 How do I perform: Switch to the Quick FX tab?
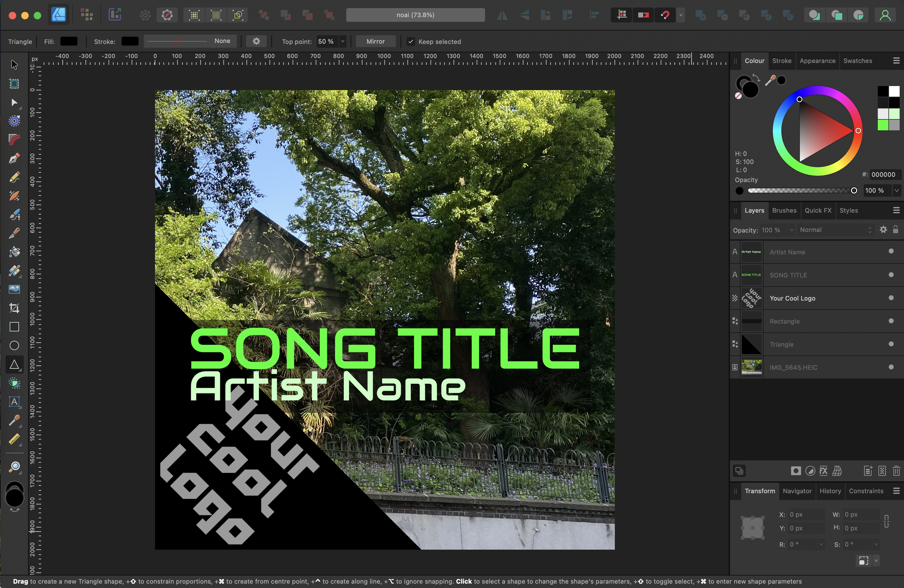point(818,210)
